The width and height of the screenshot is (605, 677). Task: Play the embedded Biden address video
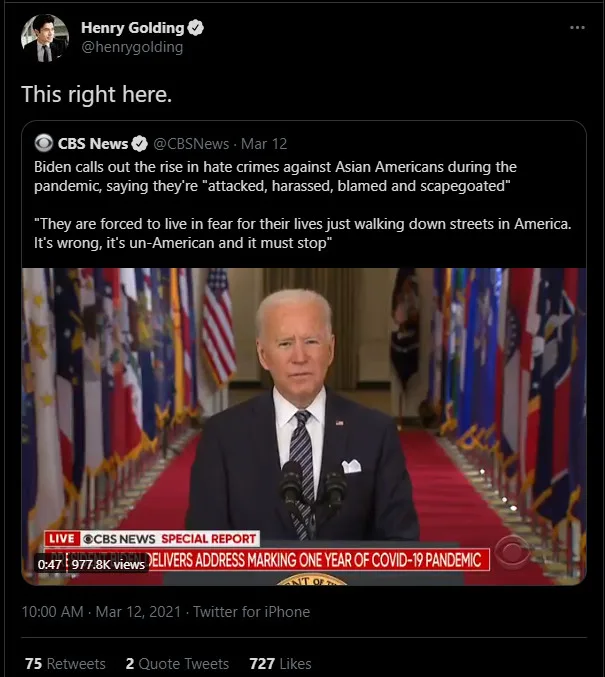(x=304, y=426)
